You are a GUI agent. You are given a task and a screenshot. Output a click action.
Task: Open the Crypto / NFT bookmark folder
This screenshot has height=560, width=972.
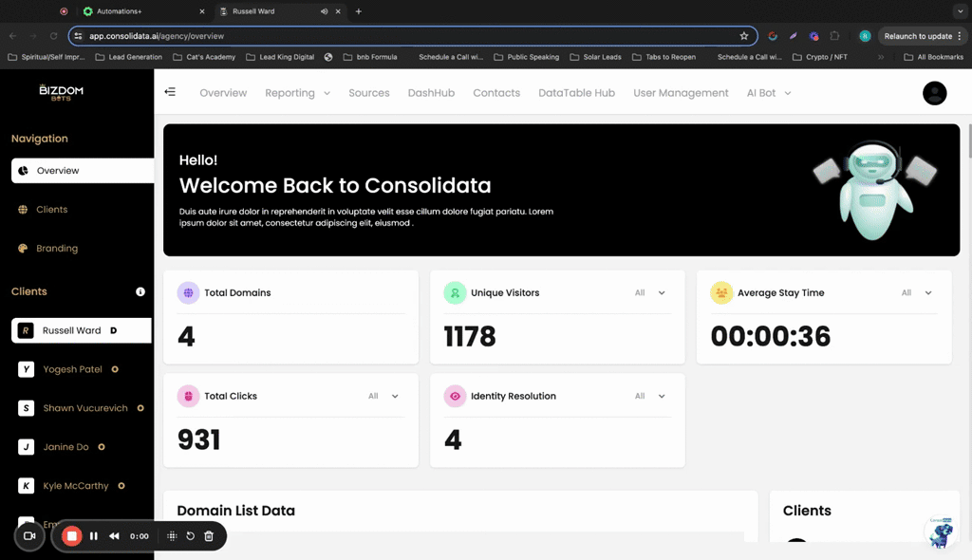pos(819,56)
